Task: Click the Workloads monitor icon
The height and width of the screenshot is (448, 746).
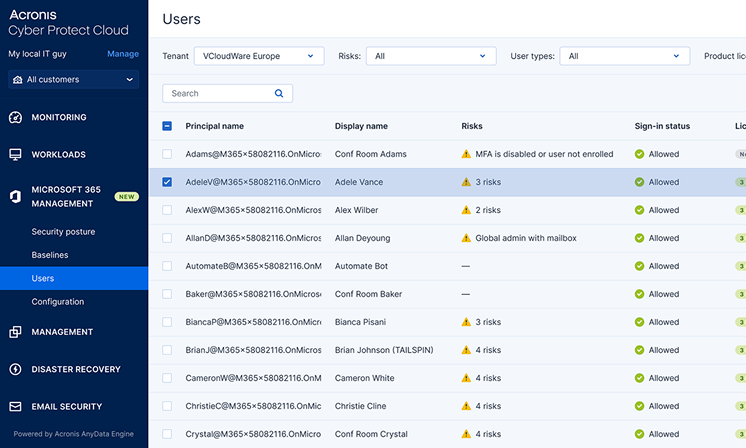Action: [15, 155]
